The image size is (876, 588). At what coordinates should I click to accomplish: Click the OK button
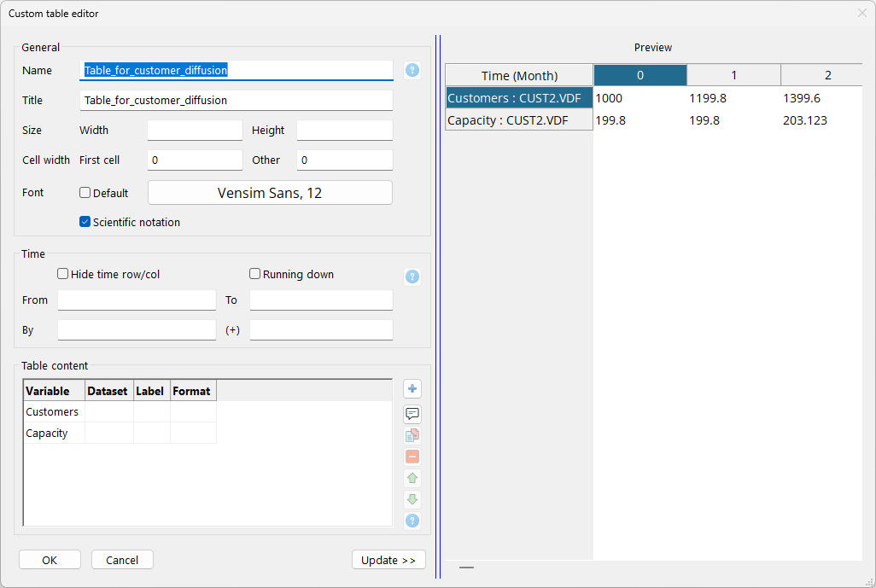pos(50,559)
